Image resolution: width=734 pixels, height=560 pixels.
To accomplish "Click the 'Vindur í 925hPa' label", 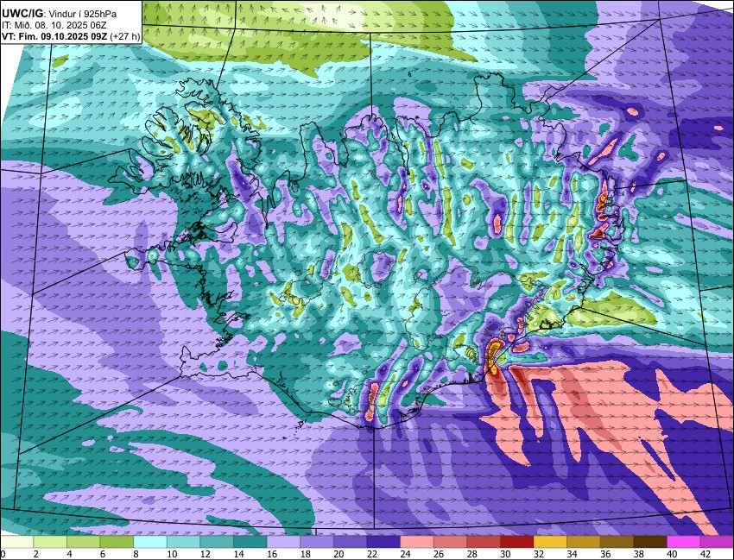I will 83,14.
